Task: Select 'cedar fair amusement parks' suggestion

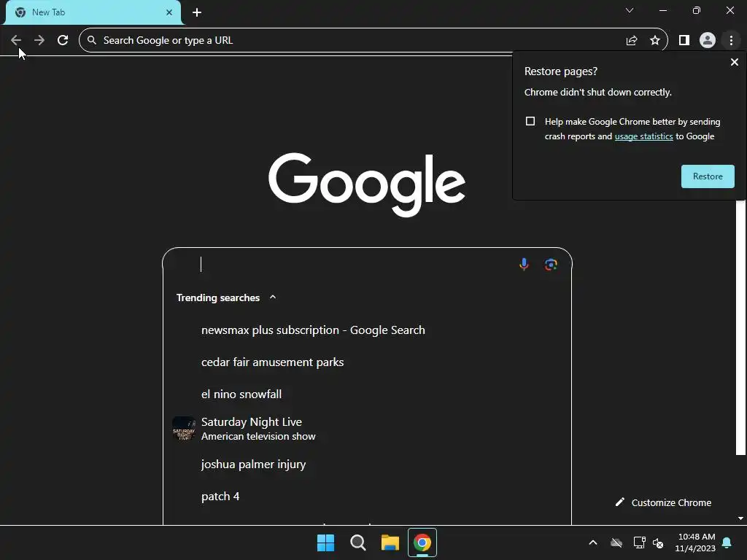Action: pos(367,362)
